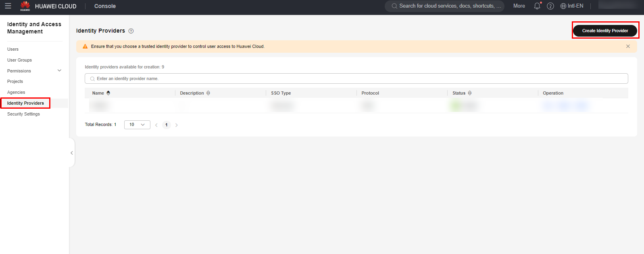The width and height of the screenshot is (644, 254).
Task: Open the Users page in sidebar
Action: [x=13, y=49]
